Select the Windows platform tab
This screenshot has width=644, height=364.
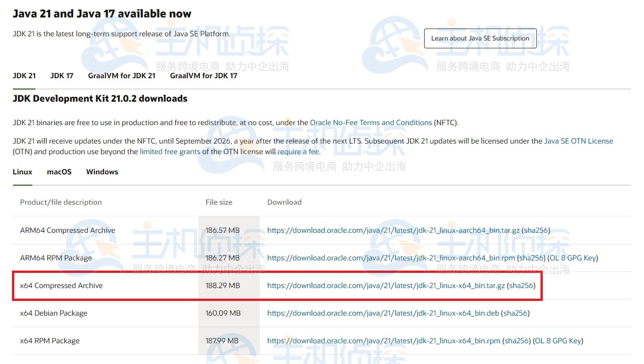click(102, 172)
